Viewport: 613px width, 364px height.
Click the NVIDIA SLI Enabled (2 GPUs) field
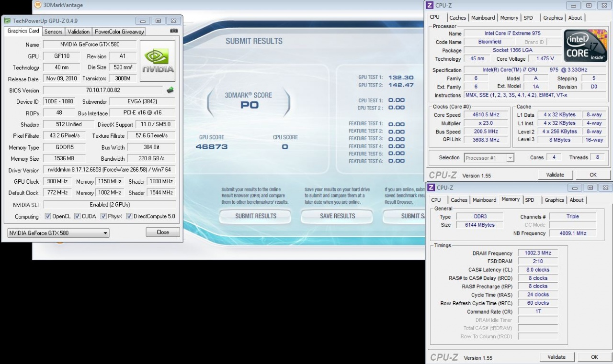[109, 204]
